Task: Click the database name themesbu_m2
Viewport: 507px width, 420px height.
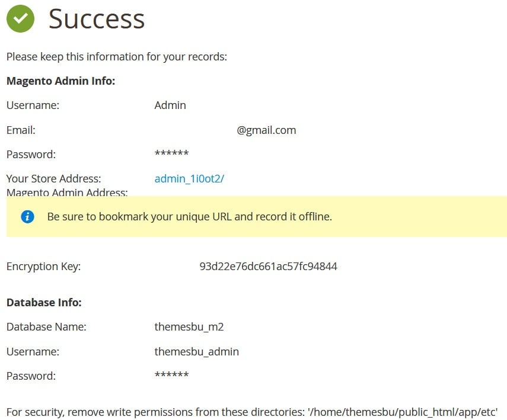Action: [189, 327]
